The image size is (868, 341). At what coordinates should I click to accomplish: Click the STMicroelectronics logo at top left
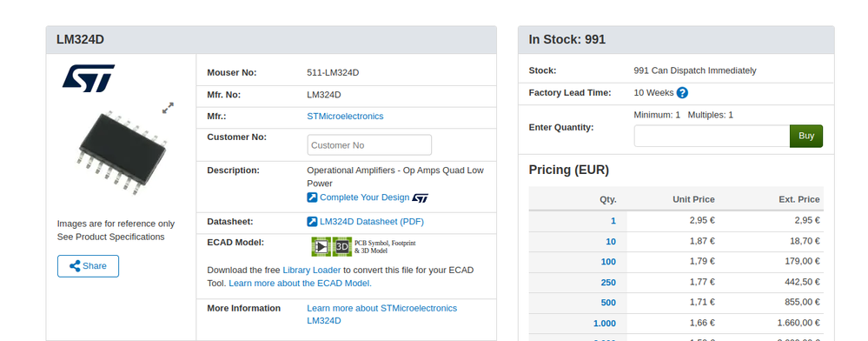(88, 78)
